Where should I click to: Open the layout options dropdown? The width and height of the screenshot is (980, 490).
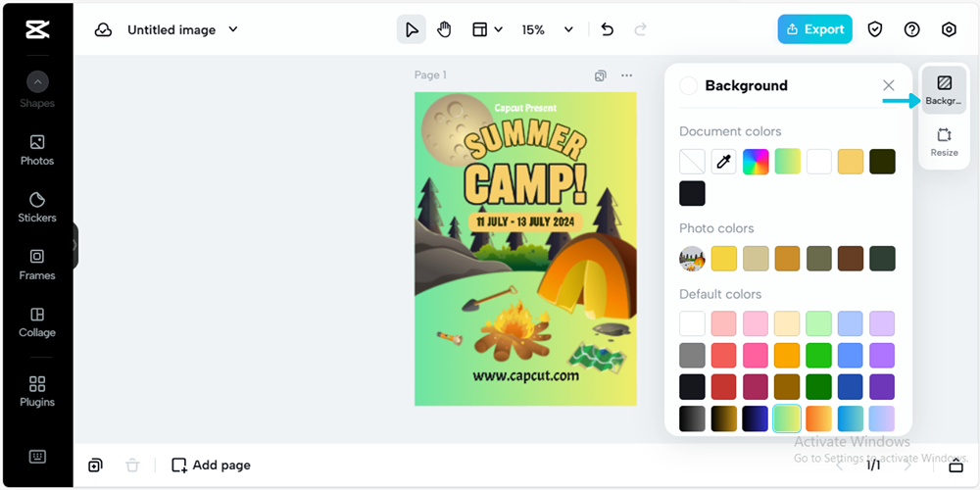487,29
